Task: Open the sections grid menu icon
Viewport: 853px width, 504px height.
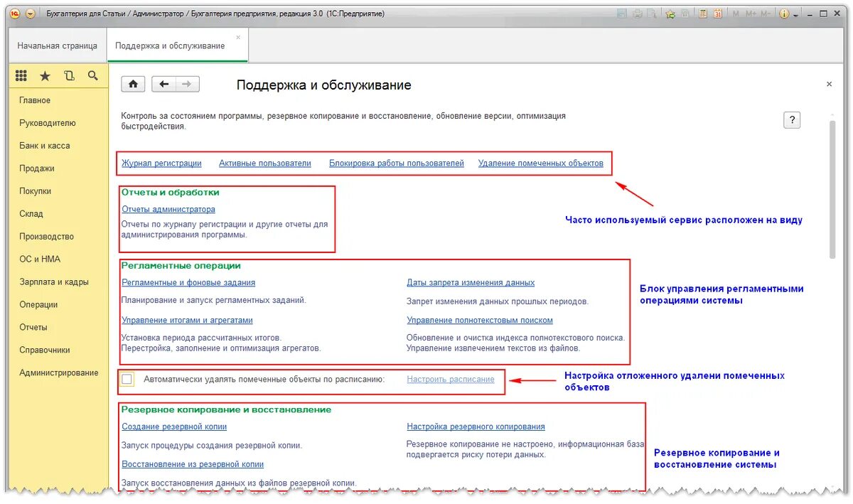Action: [x=21, y=75]
